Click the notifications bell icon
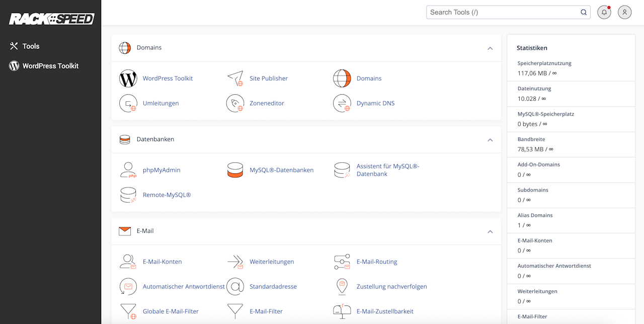 (604, 13)
